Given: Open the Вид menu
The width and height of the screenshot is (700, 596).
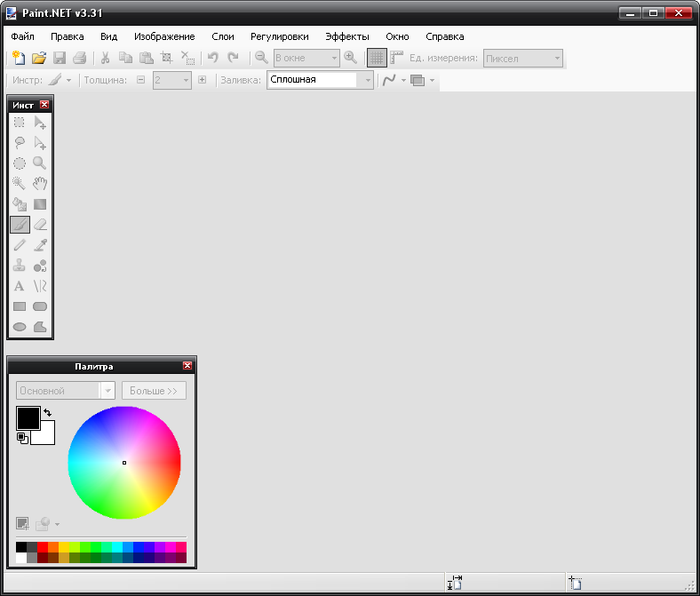Looking at the screenshot, I should pyautogui.click(x=108, y=36).
